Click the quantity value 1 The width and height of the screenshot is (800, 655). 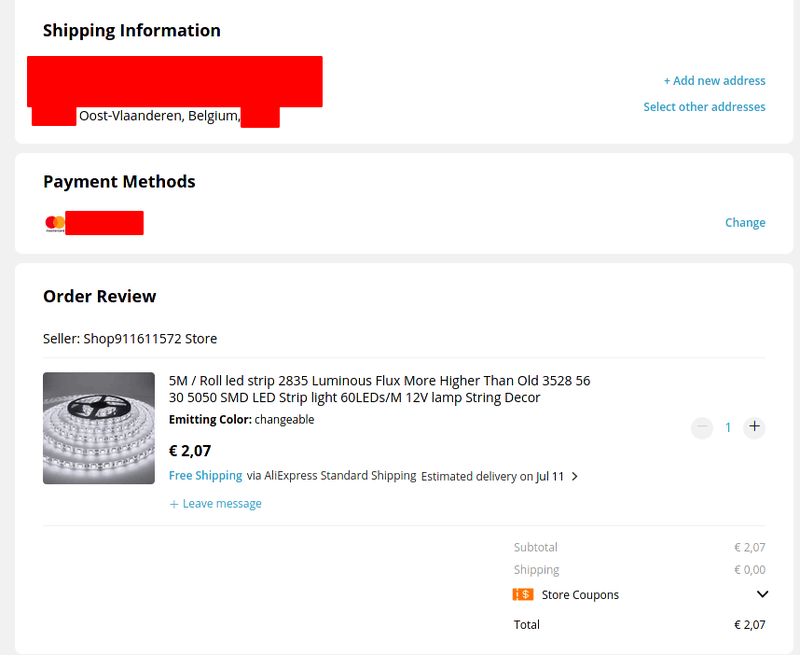click(728, 427)
